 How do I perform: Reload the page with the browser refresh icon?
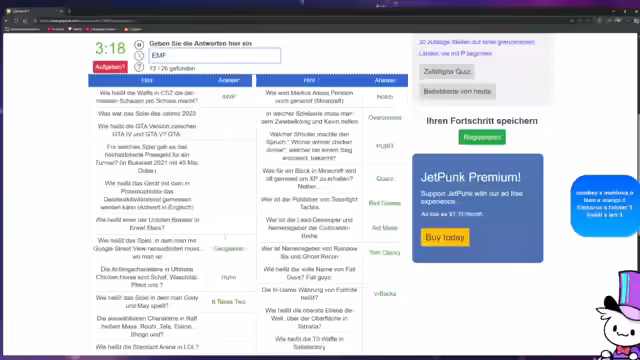(16, 20)
